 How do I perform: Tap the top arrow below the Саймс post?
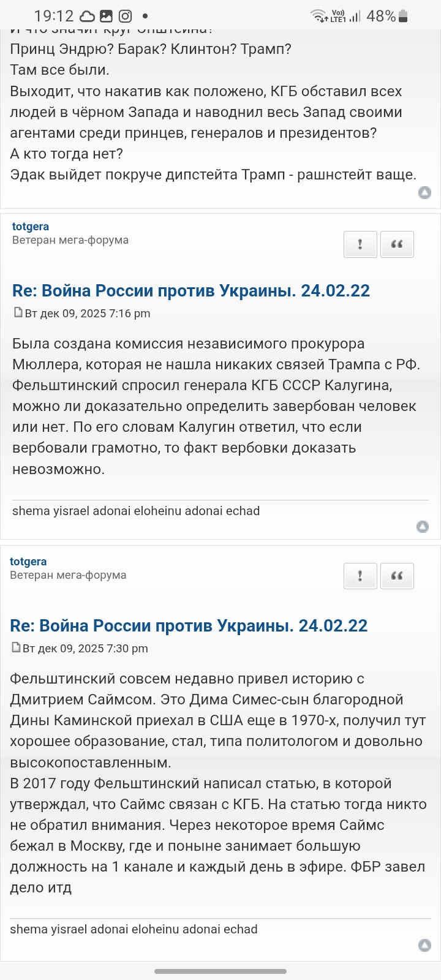coord(424,945)
